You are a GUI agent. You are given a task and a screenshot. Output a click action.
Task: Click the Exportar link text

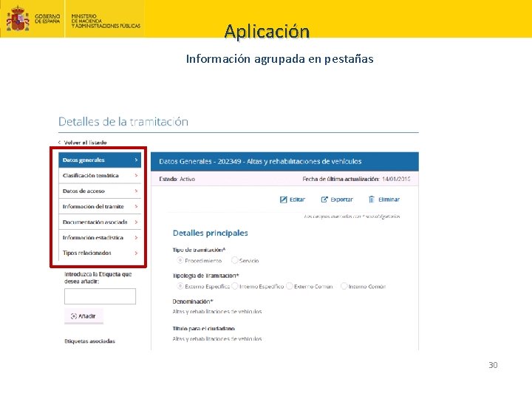(x=341, y=199)
